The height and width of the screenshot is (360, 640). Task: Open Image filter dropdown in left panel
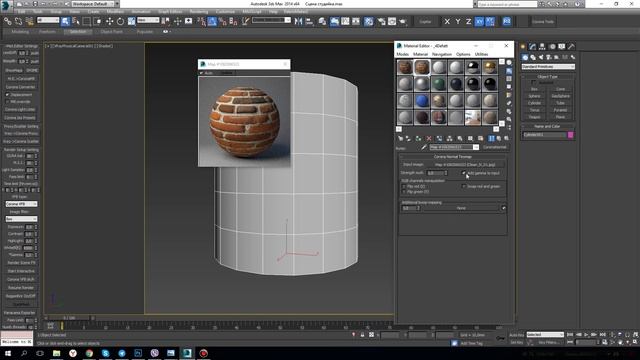coord(21,219)
